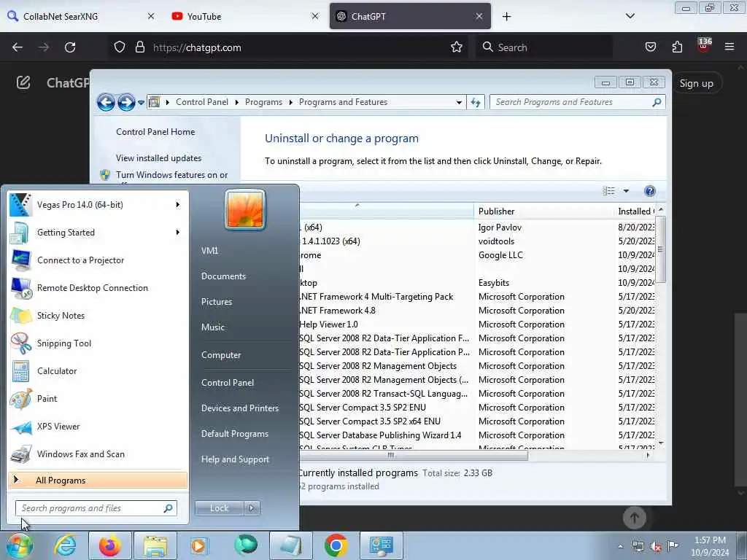Click the muted volume tray icon
Viewport: 747px width, 560px height.
pos(656,547)
